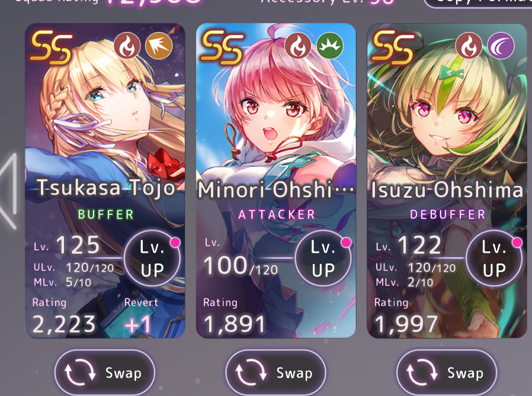532x396 pixels.
Task: Click fire element icon on Isuzu Ohshima card
Action: point(469,46)
